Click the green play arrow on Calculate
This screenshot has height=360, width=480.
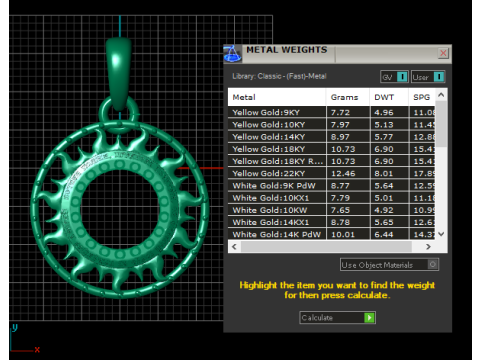pyautogui.click(x=369, y=318)
